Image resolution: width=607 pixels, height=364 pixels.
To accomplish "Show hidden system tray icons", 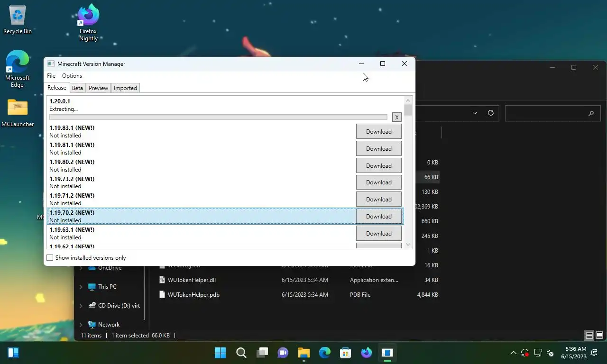I will (x=513, y=353).
